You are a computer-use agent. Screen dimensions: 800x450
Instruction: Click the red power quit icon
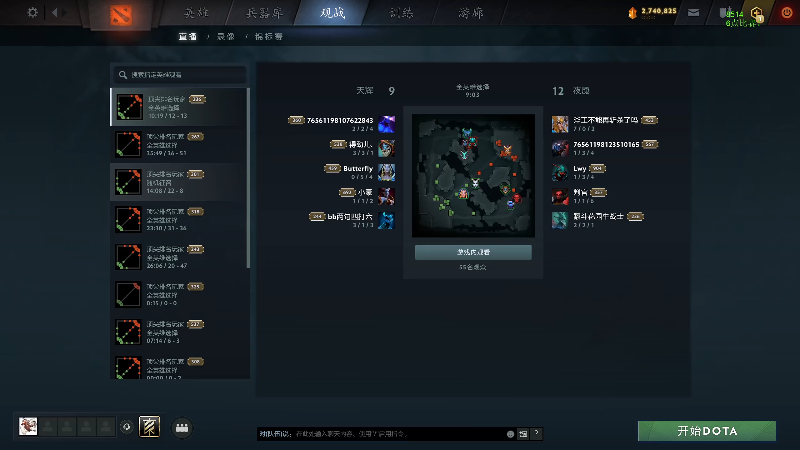click(x=787, y=13)
